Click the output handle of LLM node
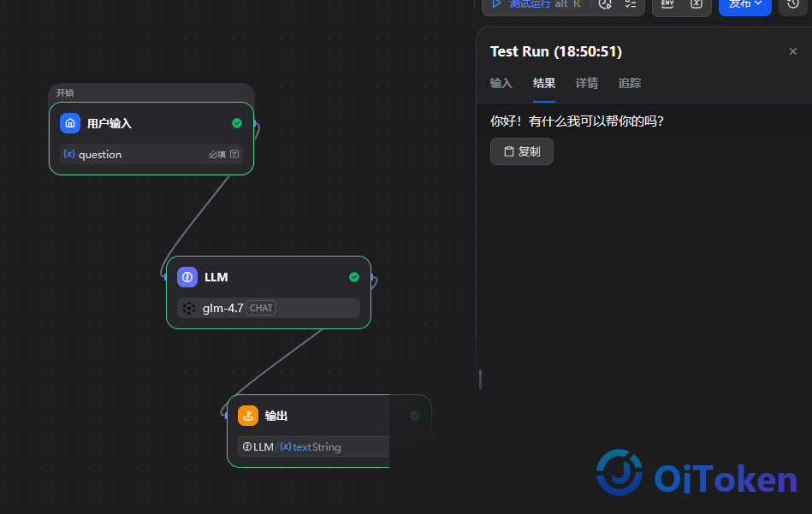The height and width of the screenshot is (514, 812). (x=372, y=277)
